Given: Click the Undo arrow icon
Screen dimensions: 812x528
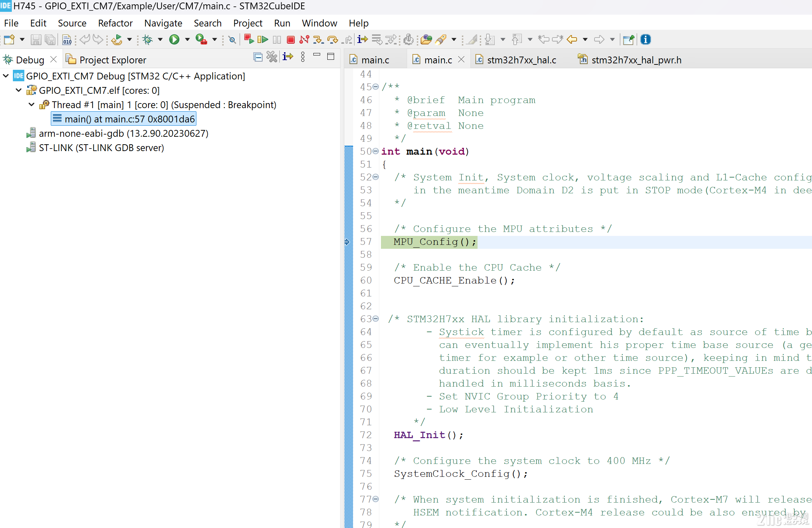Looking at the screenshot, I should pyautogui.click(x=84, y=39).
